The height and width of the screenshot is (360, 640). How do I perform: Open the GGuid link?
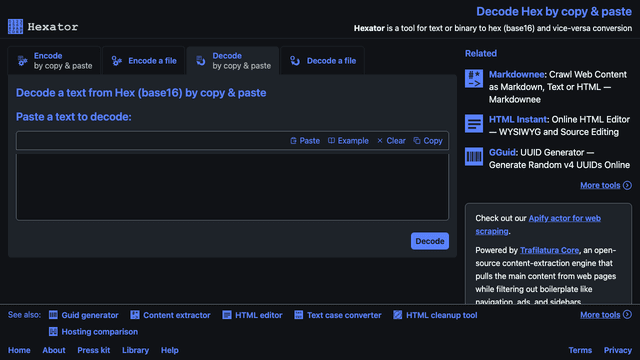502,153
